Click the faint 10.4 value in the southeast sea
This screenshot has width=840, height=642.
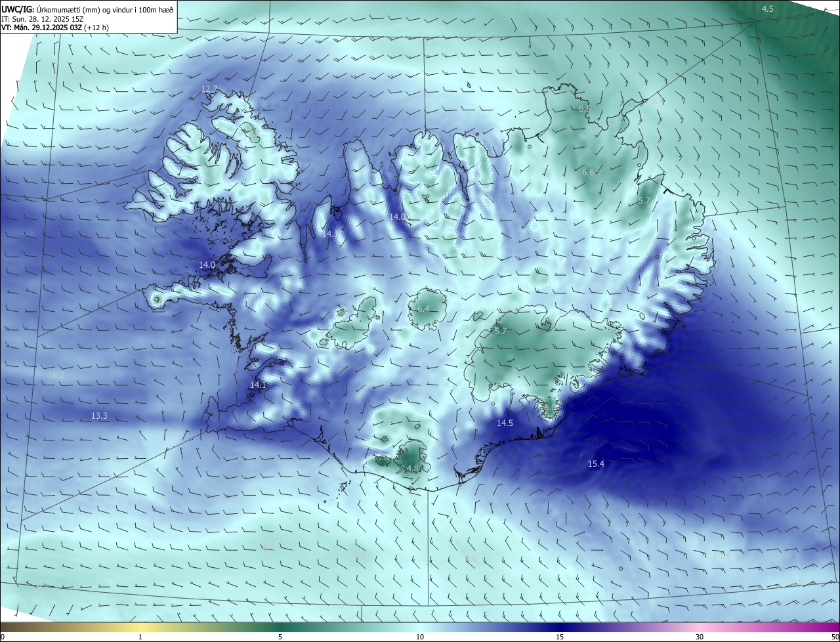click(x=721, y=555)
